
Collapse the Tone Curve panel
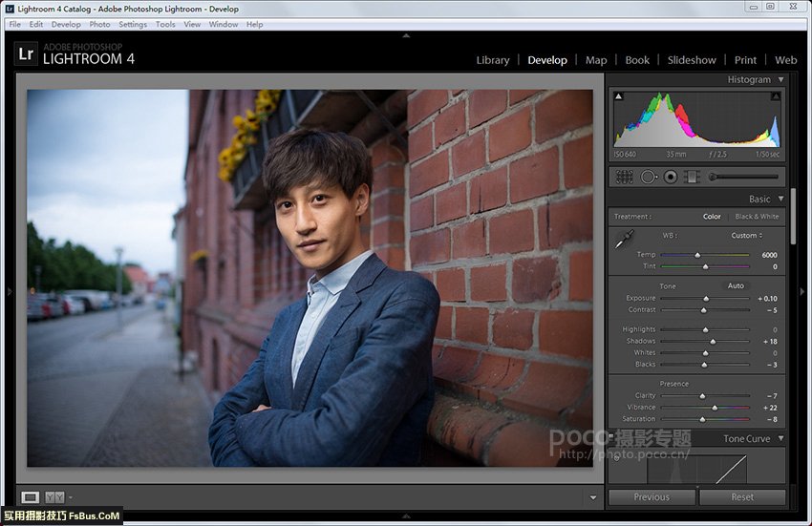pos(780,439)
